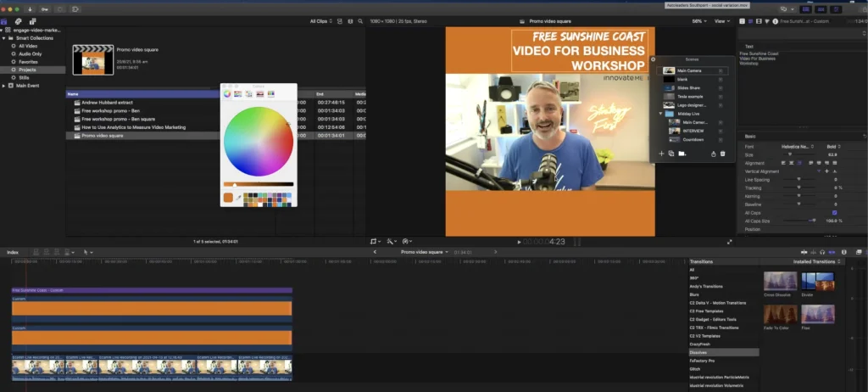
Task: Adjust the brightness slider under color wheel
Action: pos(259,184)
